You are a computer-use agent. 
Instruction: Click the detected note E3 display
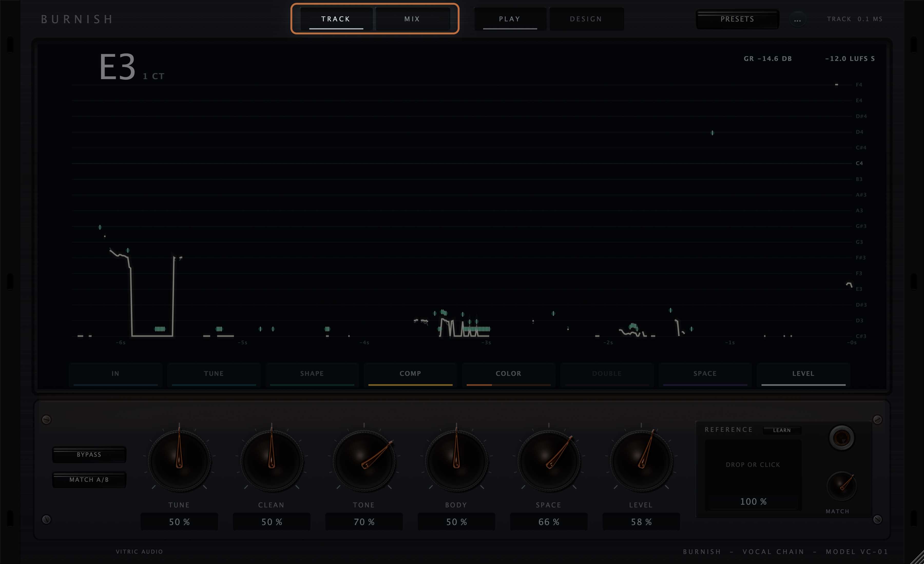click(117, 67)
